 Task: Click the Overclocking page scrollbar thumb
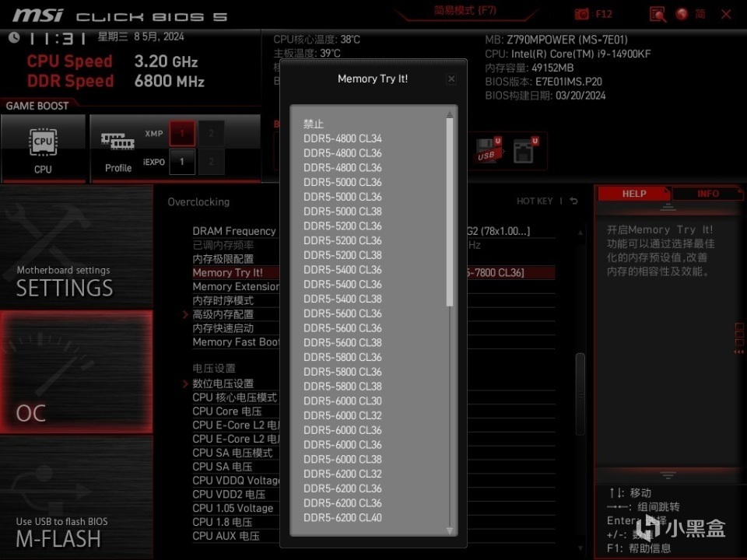tap(580, 394)
